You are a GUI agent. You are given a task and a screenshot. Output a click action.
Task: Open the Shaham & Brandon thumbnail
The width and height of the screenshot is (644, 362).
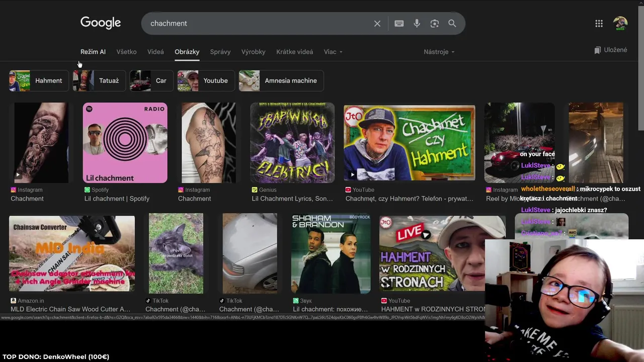(331, 253)
